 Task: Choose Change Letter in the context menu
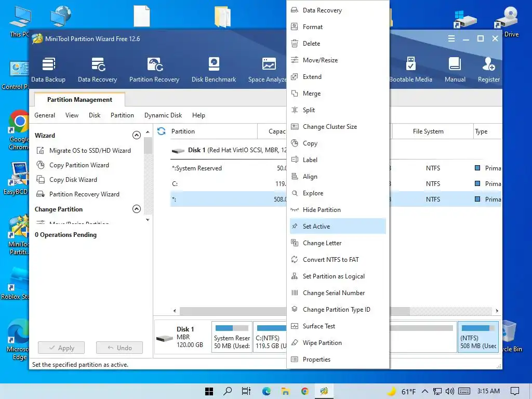(x=338, y=243)
